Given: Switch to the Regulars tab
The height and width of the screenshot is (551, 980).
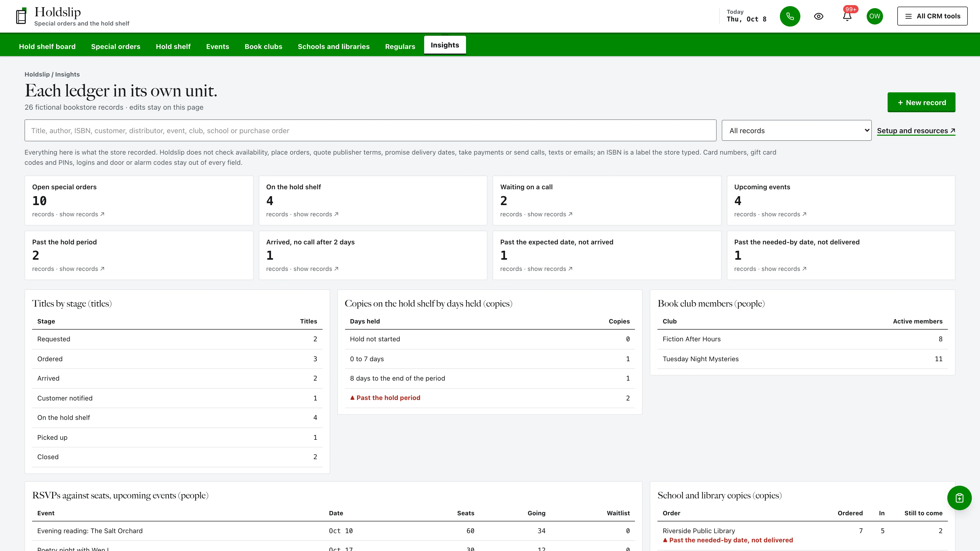Looking at the screenshot, I should click(x=400, y=46).
